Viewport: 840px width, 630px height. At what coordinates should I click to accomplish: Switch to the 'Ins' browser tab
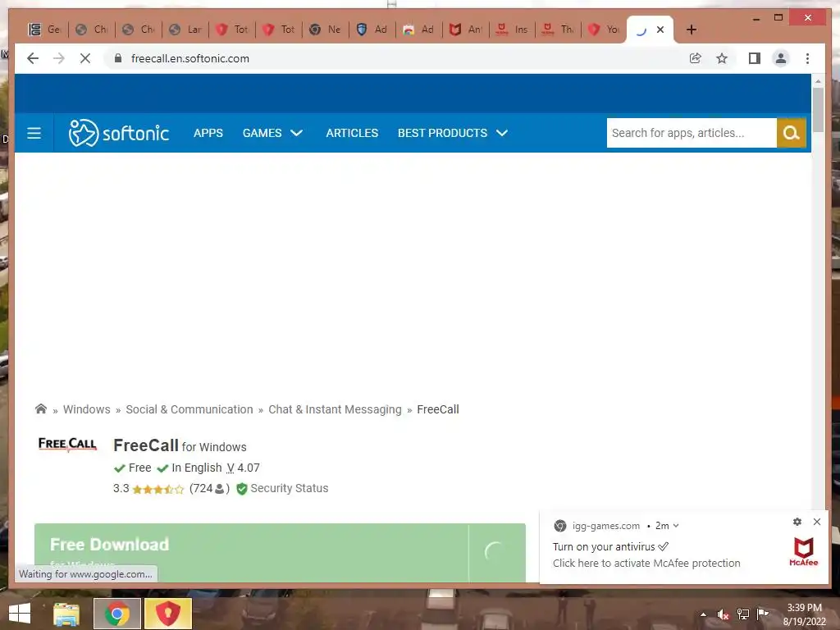point(512,30)
